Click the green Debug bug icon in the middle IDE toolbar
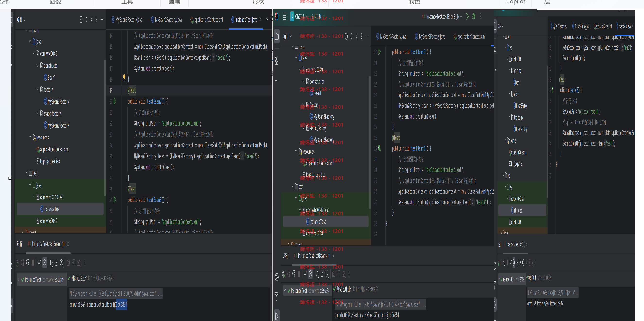 point(474,17)
